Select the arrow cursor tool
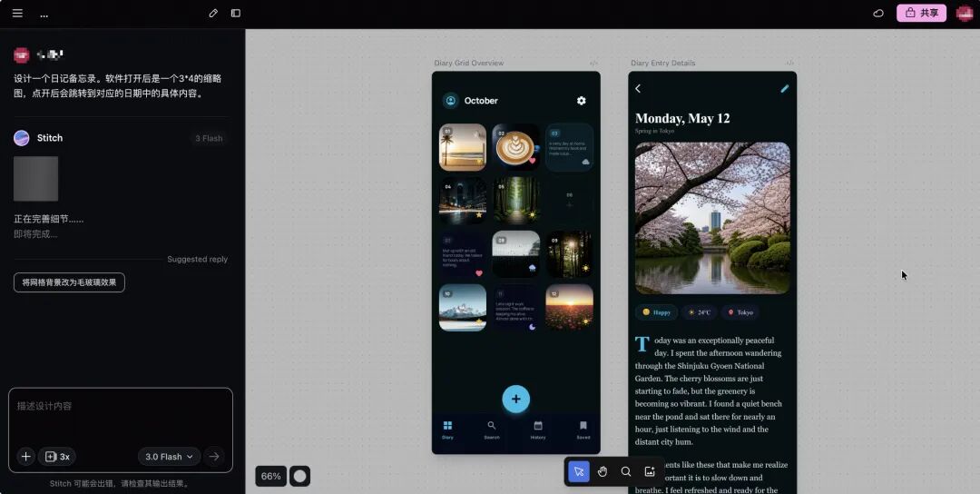 pyautogui.click(x=578, y=471)
